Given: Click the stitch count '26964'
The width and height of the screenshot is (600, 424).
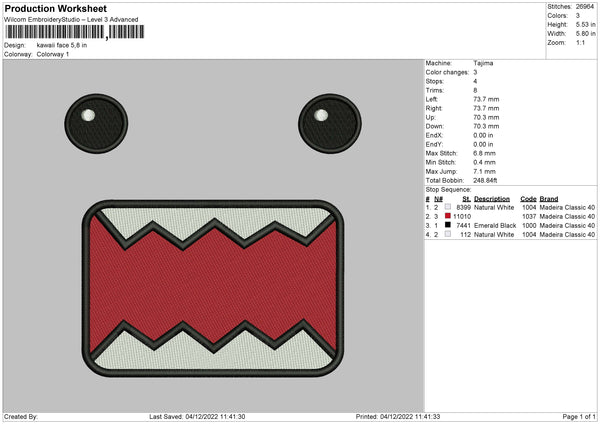Looking at the screenshot, I should [585, 7].
